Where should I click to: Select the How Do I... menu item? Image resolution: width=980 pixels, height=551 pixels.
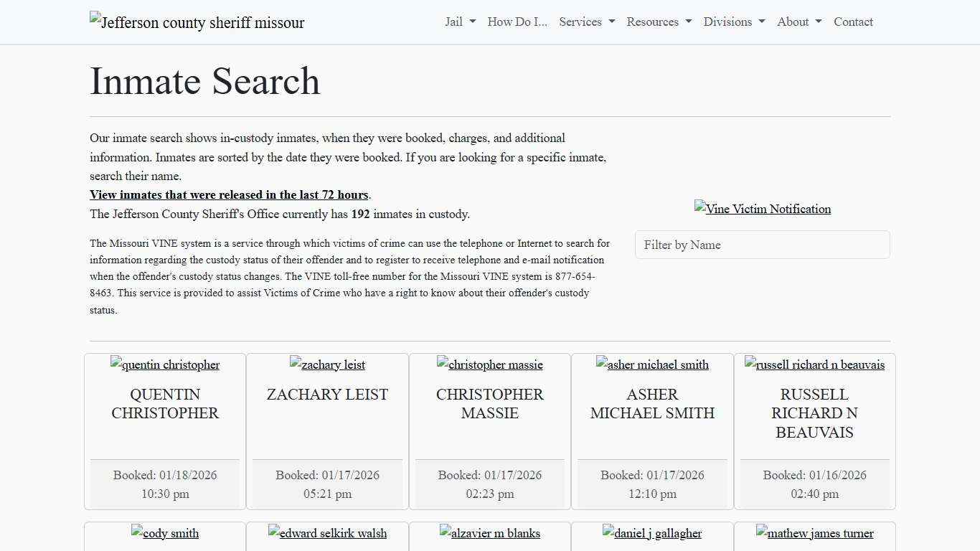[517, 22]
